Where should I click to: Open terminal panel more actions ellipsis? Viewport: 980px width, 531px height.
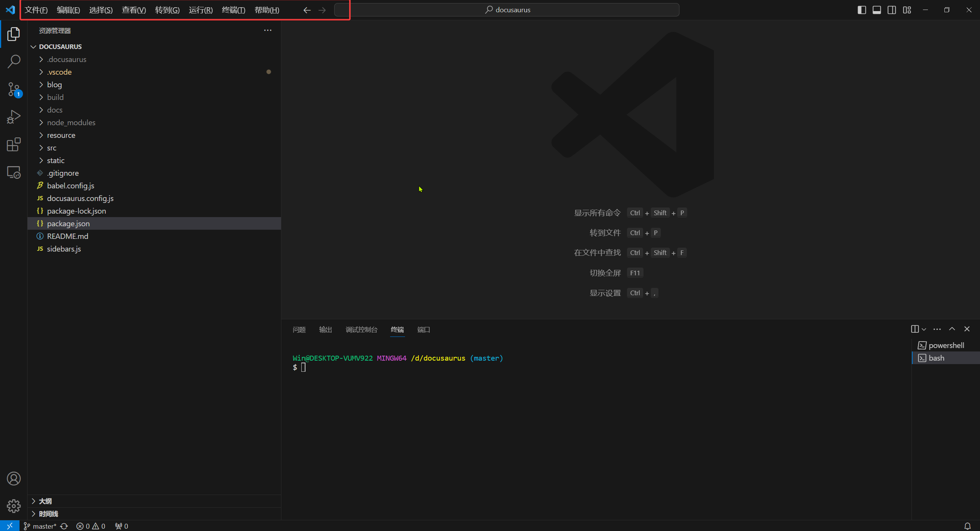point(937,329)
